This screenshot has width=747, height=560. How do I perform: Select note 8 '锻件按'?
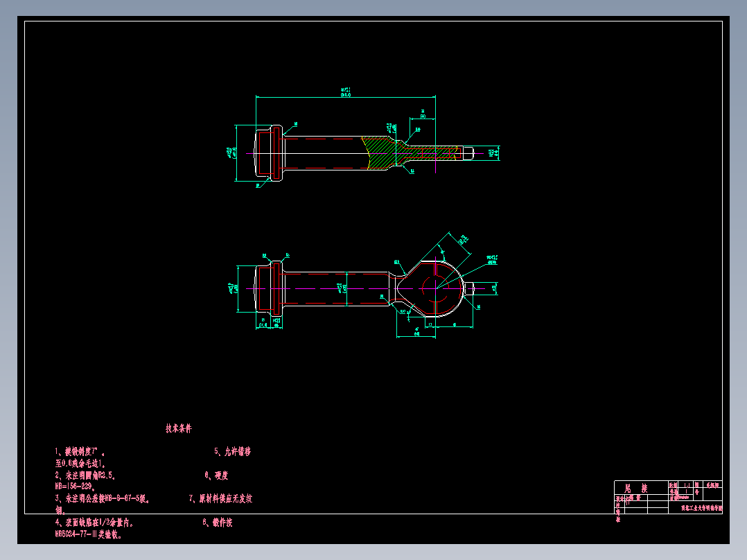pyautogui.click(x=218, y=523)
